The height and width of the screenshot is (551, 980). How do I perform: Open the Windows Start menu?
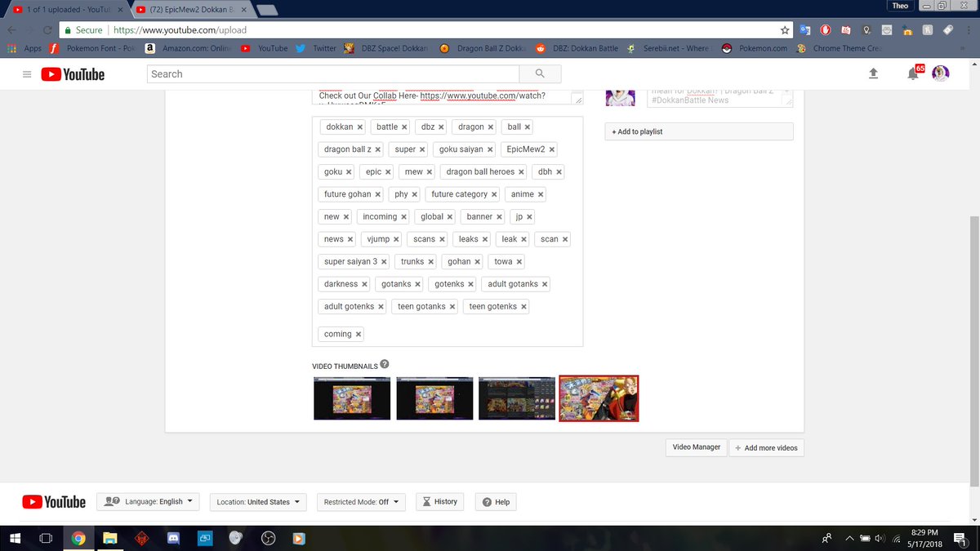coord(16,538)
